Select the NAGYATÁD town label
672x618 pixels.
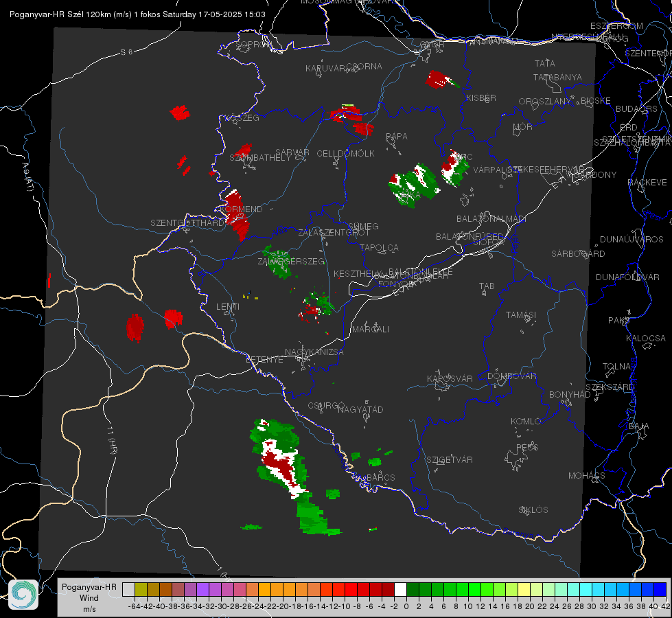pos(360,409)
